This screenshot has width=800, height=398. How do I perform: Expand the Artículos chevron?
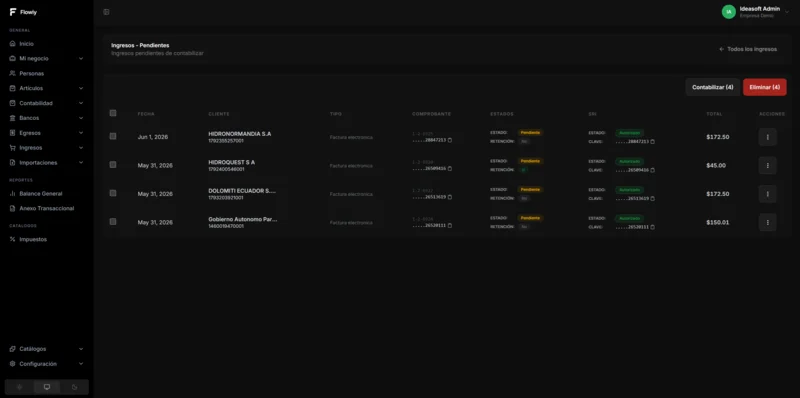pyautogui.click(x=81, y=88)
